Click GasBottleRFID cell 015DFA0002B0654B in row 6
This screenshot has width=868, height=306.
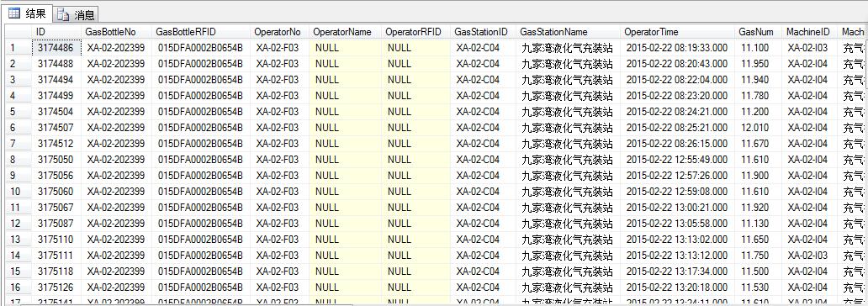(x=201, y=128)
